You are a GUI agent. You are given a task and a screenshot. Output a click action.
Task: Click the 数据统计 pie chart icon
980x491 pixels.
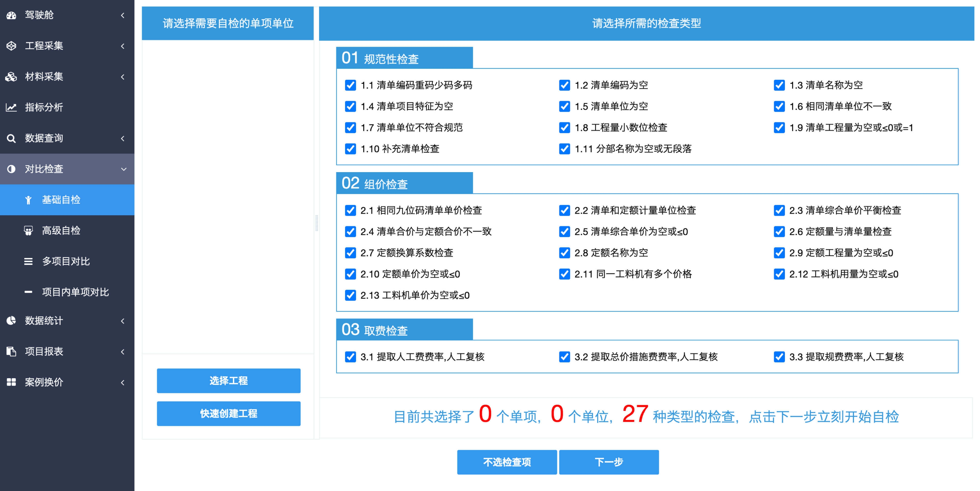[x=11, y=321]
